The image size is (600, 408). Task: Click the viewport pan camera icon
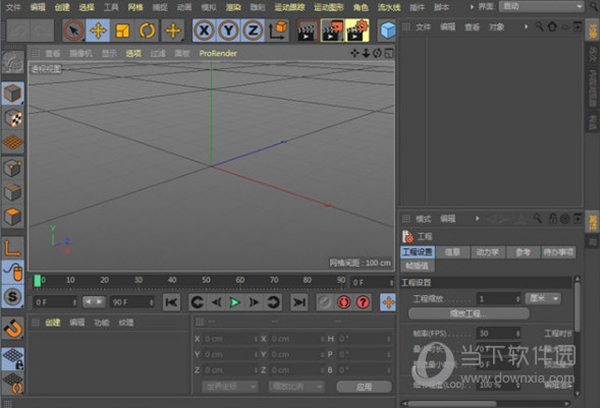pyautogui.click(x=355, y=53)
